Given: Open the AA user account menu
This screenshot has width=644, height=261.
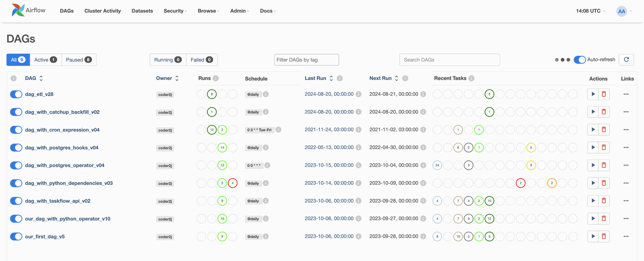Looking at the screenshot, I should coord(624,11).
